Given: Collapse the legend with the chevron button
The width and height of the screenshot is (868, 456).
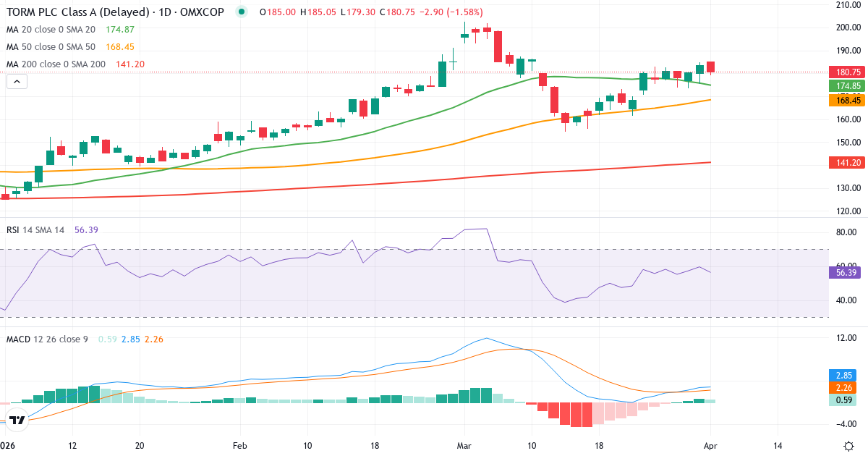Looking at the screenshot, I should tap(16, 81).
